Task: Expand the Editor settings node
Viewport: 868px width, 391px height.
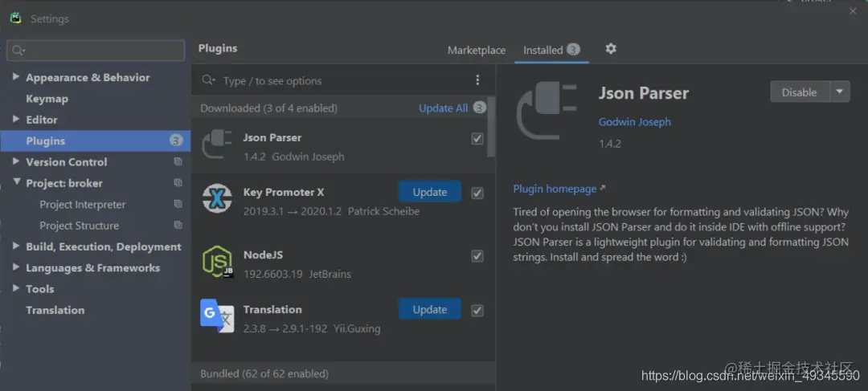Action: pos(15,119)
